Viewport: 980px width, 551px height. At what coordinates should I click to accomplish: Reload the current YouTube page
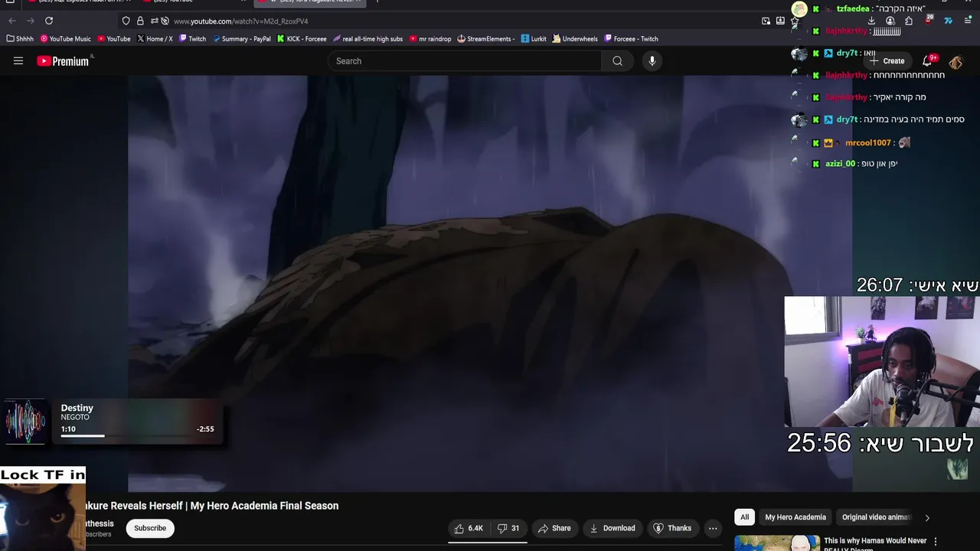[x=49, y=21]
